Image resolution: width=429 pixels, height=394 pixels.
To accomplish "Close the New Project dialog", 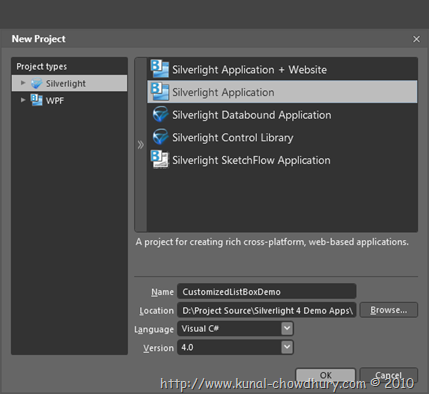I will (x=416, y=39).
